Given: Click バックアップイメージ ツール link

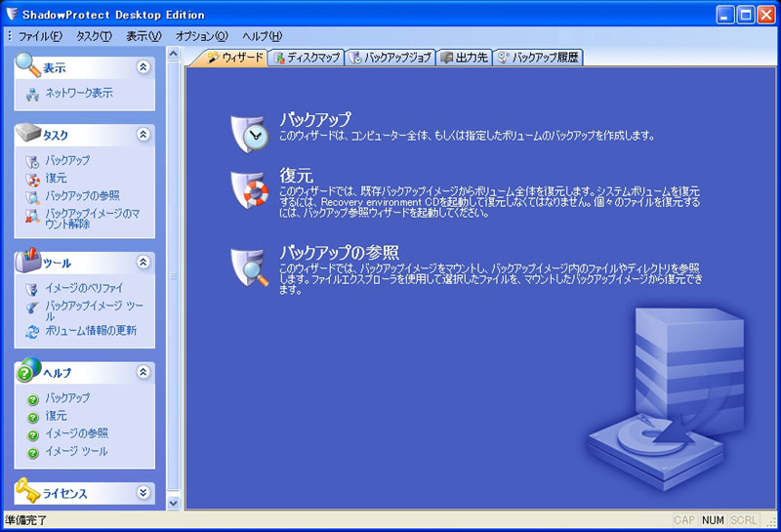Looking at the screenshot, I should pyautogui.click(x=94, y=310).
